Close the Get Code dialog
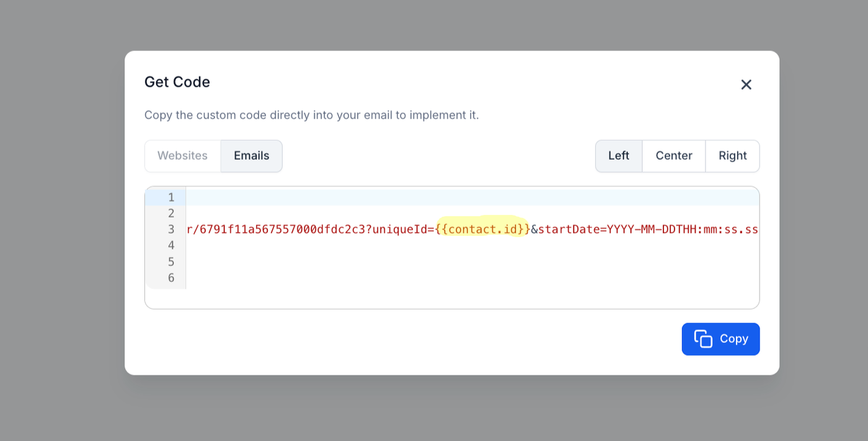The height and width of the screenshot is (441, 868). click(746, 85)
